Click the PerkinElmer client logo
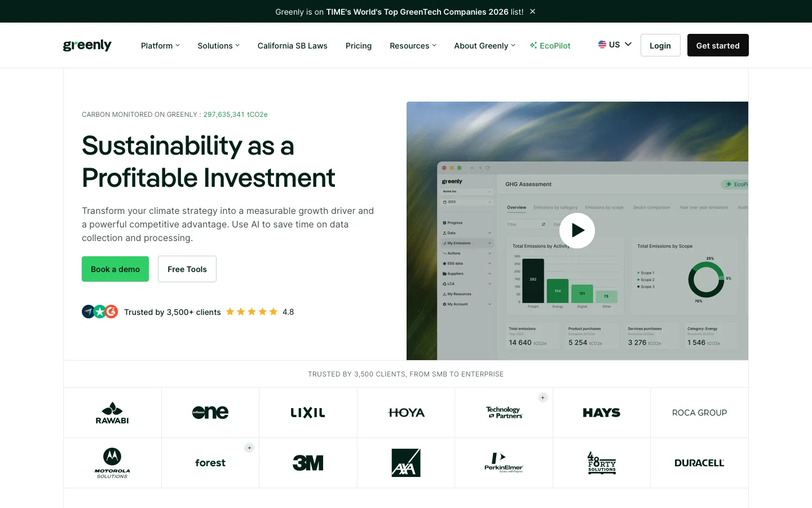The image size is (812, 508). (504, 463)
